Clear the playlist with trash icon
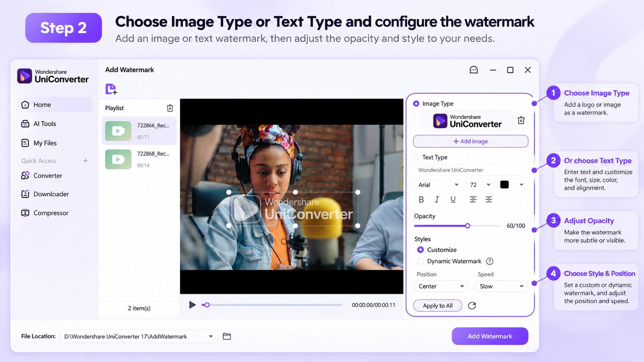644x362 pixels. (170, 108)
